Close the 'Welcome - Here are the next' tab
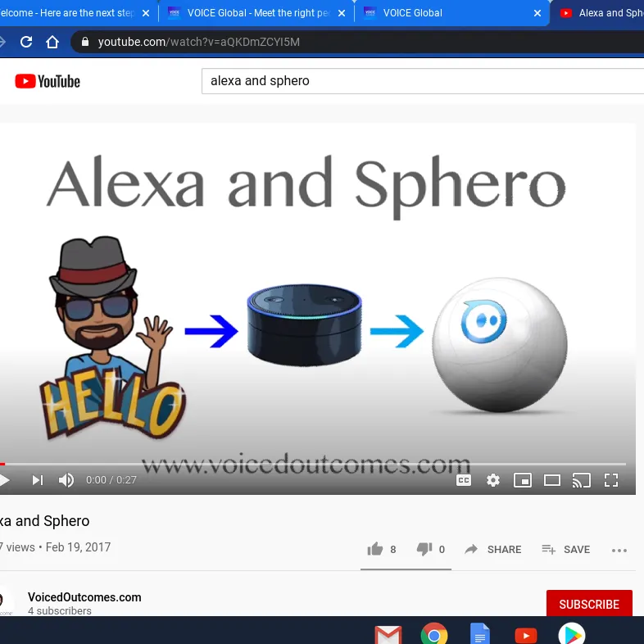This screenshot has width=644, height=644. pos(145,13)
